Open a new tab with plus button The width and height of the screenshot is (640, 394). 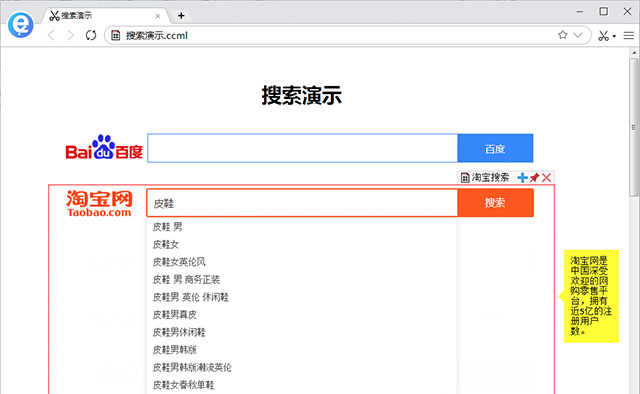181,16
